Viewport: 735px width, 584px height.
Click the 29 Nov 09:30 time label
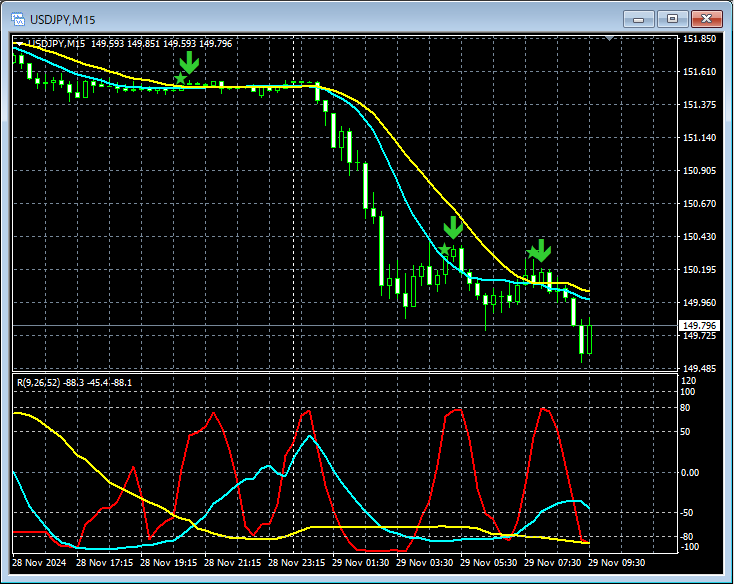point(617,562)
